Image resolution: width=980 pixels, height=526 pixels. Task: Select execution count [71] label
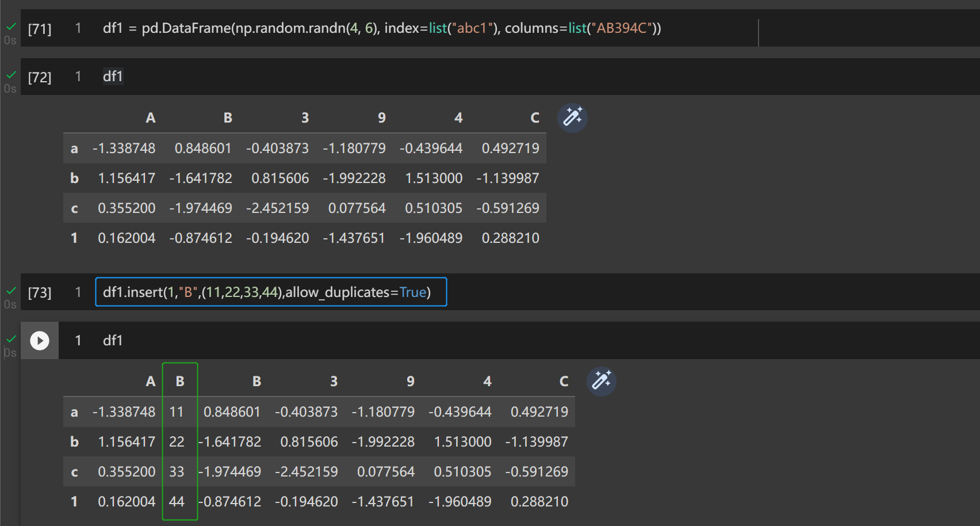click(40, 29)
